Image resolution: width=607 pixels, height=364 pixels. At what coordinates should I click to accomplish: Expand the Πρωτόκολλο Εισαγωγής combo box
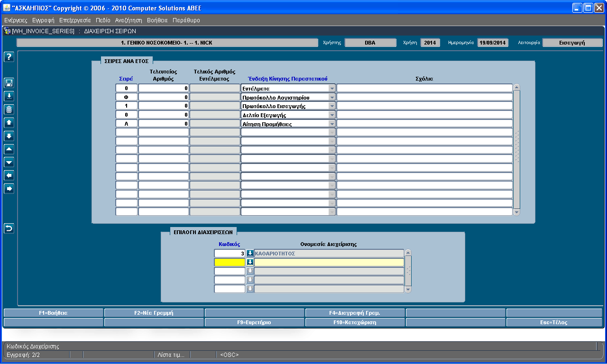(x=331, y=106)
